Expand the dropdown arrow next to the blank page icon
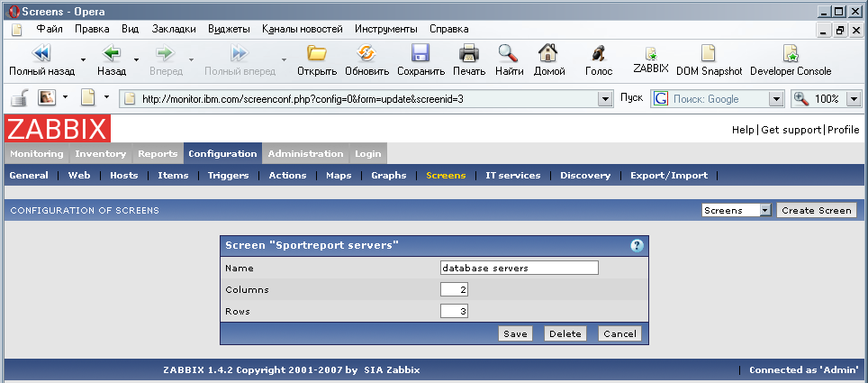Screen dimensions: 868x383 pos(106,97)
